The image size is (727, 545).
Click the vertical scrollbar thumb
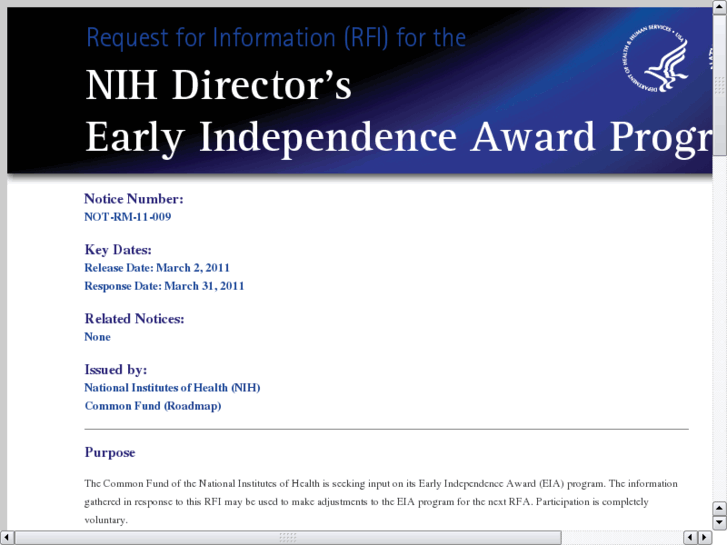pos(719,85)
